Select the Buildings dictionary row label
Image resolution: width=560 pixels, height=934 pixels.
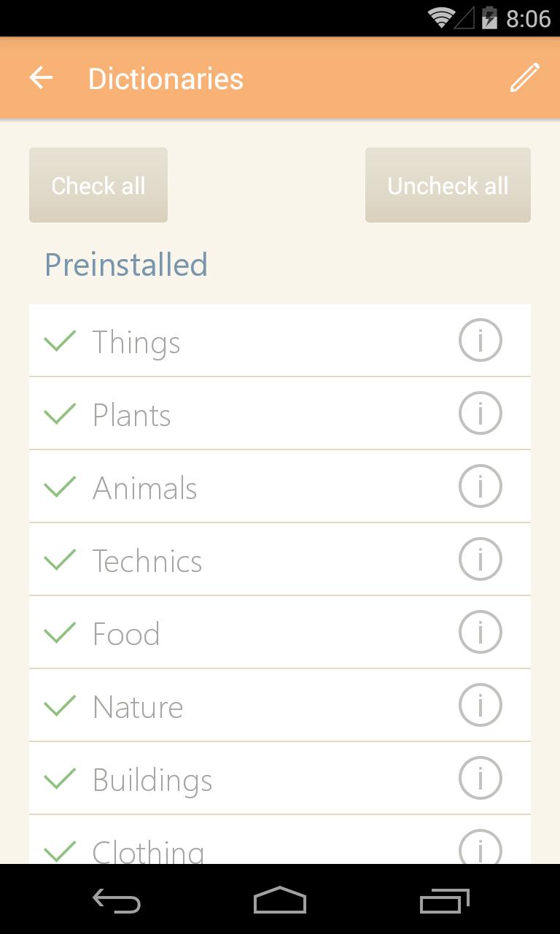click(x=152, y=780)
